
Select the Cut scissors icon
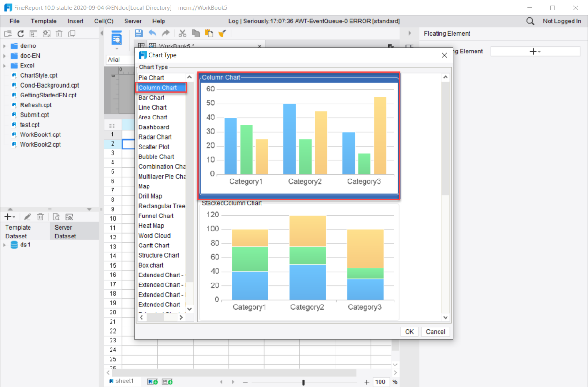[182, 33]
